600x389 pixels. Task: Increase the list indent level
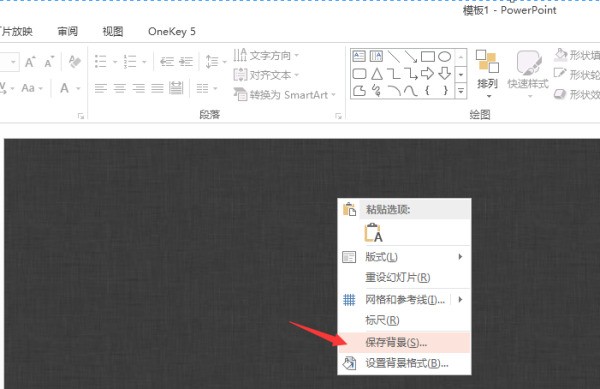coord(186,61)
